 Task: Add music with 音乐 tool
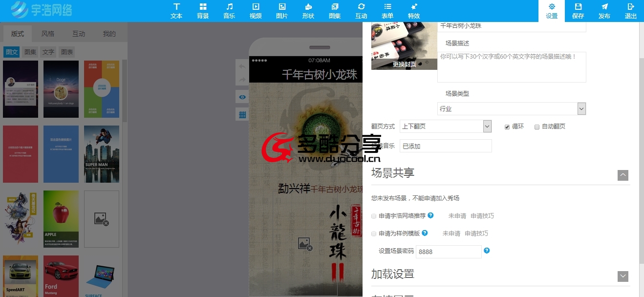coord(229,11)
